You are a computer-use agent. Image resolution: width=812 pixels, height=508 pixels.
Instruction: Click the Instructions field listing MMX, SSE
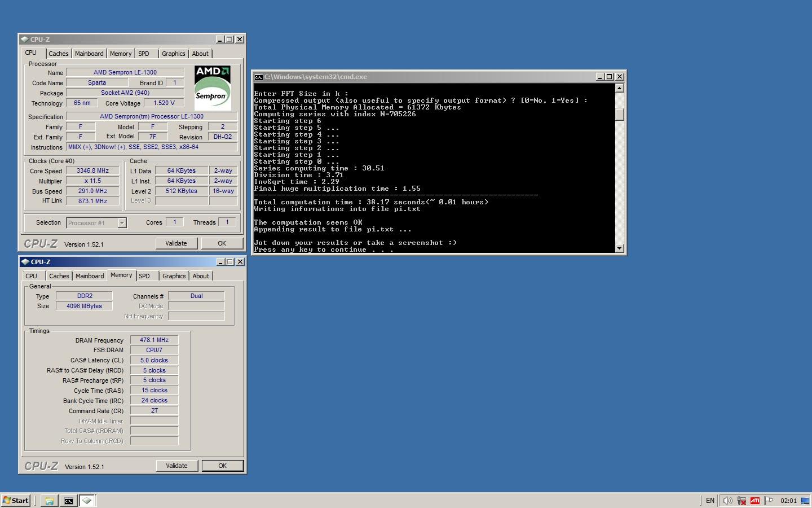152,147
